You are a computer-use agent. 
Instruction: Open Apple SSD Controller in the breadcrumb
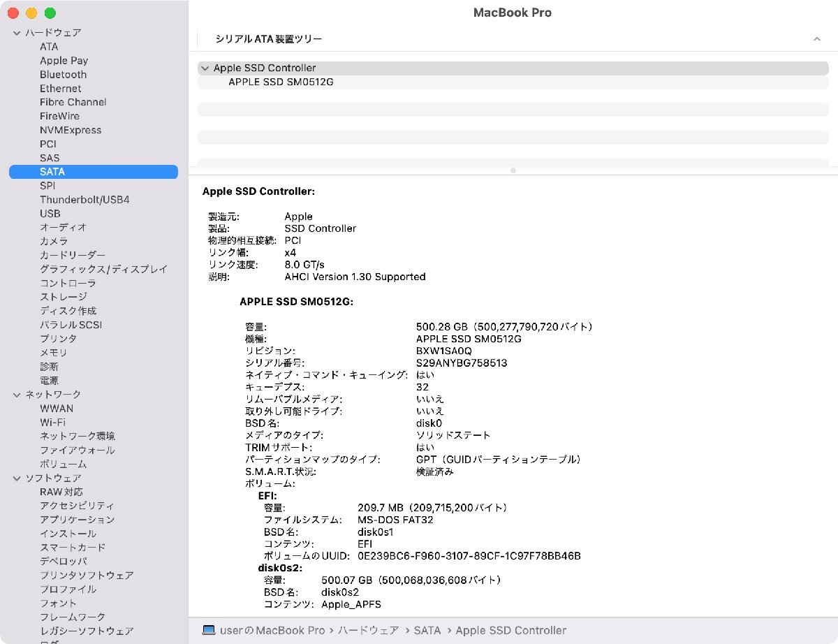pos(510,630)
